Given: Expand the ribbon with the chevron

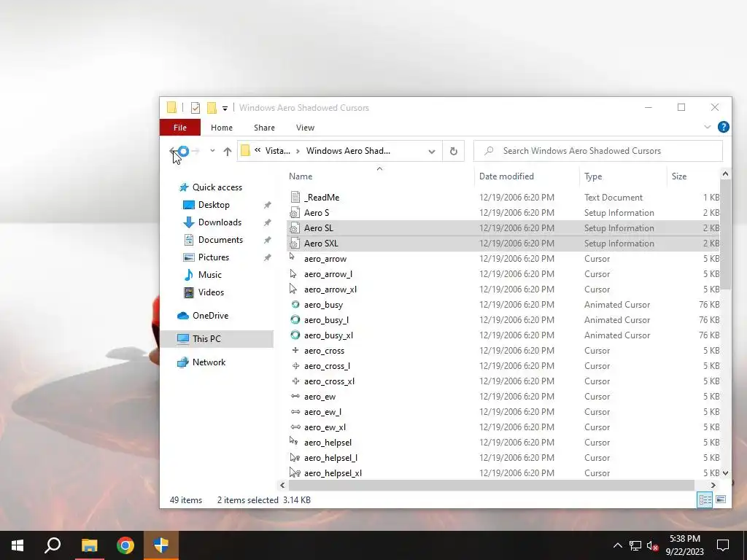Looking at the screenshot, I should click(x=708, y=127).
